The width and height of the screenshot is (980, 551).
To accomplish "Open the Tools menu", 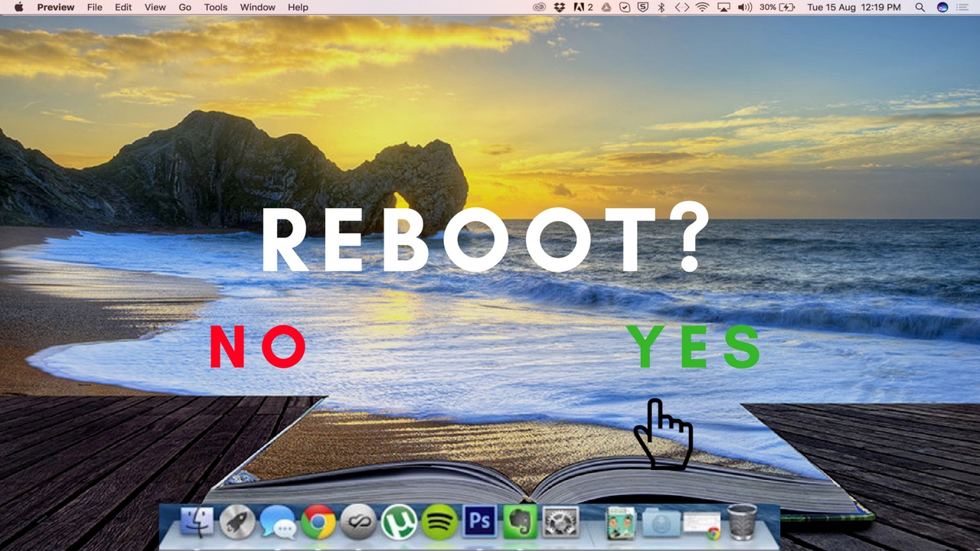I will pyautogui.click(x=216, y=7).
